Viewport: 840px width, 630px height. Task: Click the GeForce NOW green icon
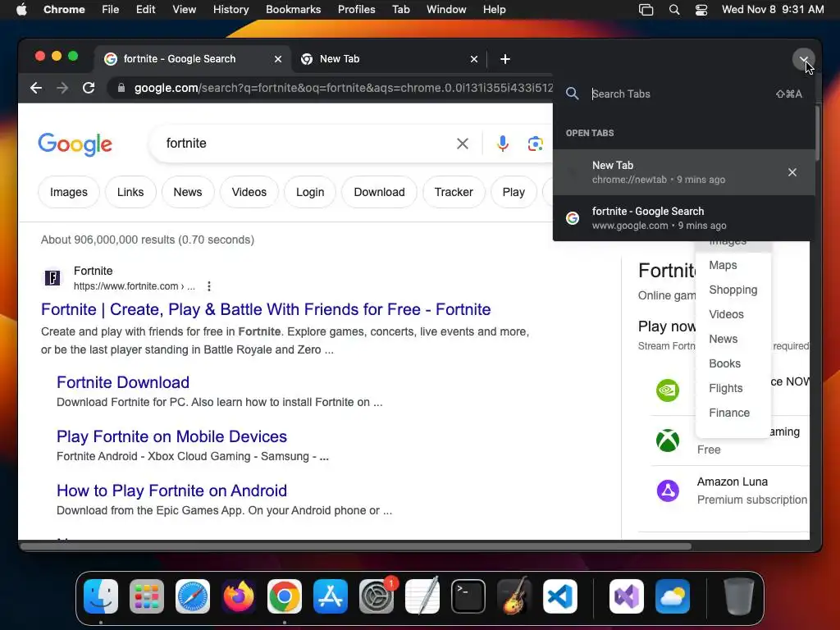point(668,390)
